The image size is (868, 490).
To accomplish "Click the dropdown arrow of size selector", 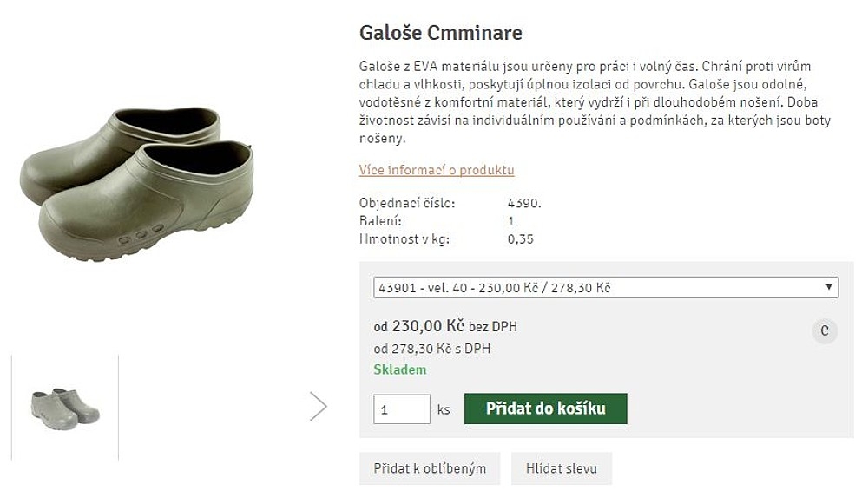I will (x=829, y=287).
